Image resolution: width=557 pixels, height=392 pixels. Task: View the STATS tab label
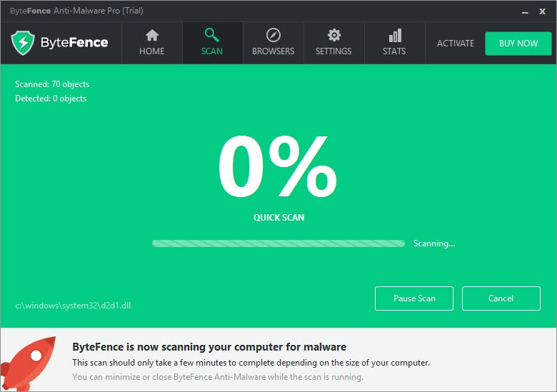click(x=394, y=51)
